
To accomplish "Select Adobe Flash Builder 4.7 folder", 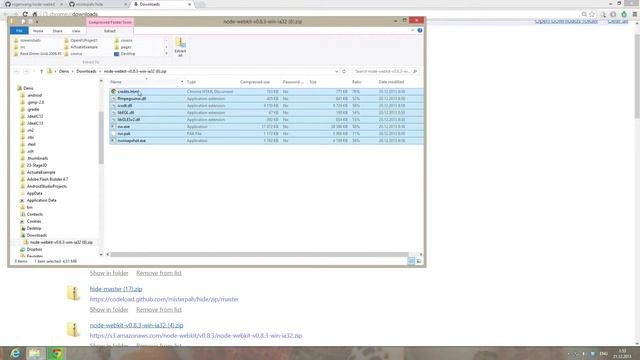I will (47, 179).
